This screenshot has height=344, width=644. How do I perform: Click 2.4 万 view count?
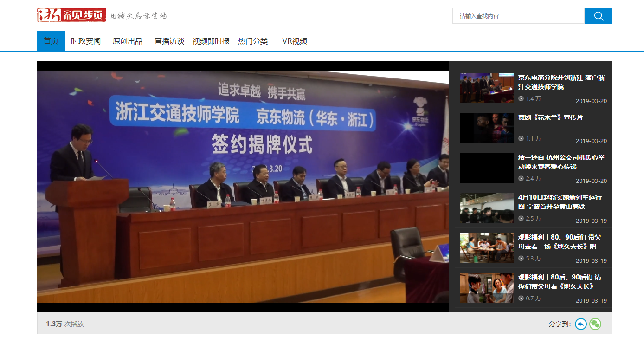click(x=533, y=178)
